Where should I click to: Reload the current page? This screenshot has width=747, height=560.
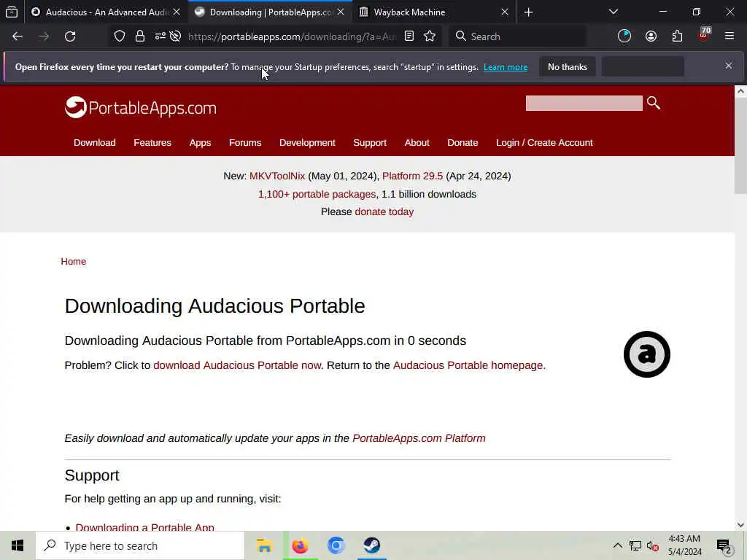(70, 36)
